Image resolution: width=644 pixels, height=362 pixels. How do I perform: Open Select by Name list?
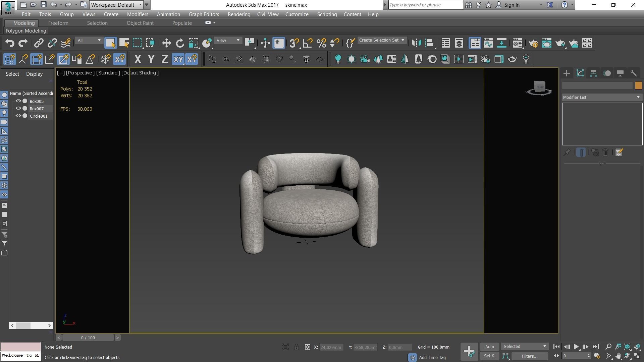click(x=124, y=43)
